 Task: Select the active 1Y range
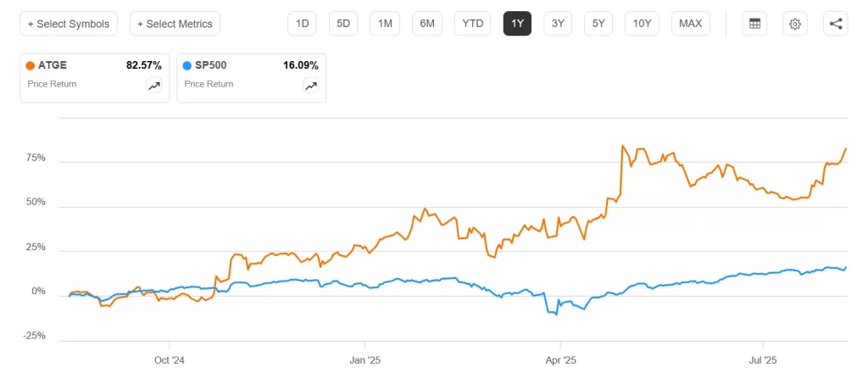517,24
